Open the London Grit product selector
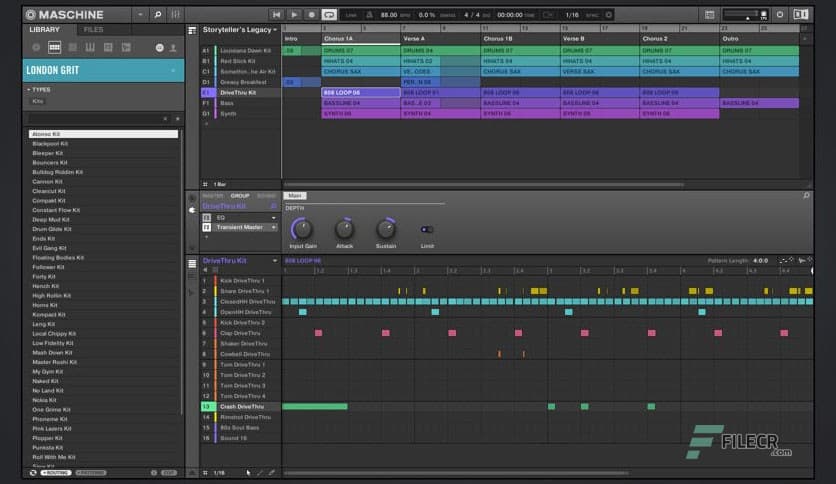Viewport: 836px width, 484px height. pyautogui.click(x=103, y=70)
